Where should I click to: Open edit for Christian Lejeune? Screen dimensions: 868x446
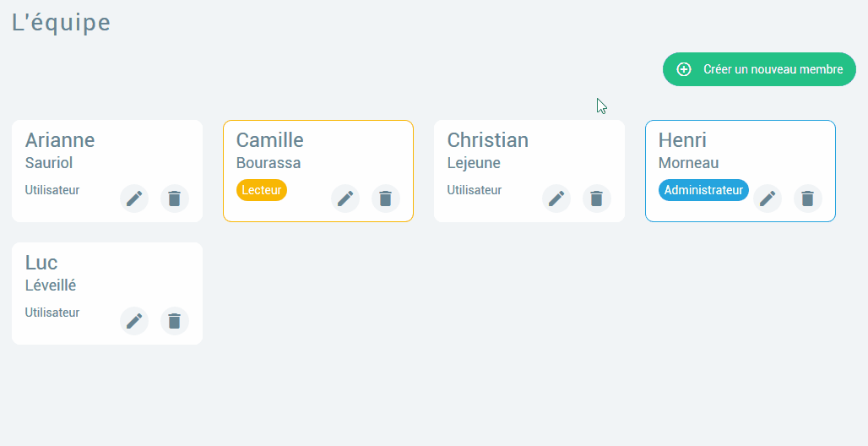click(x=556, y=199)
